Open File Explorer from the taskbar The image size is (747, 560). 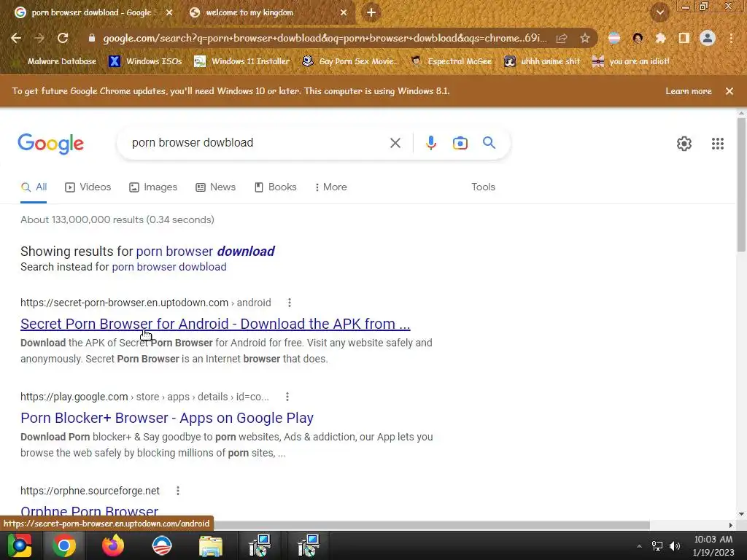(211, 545)
